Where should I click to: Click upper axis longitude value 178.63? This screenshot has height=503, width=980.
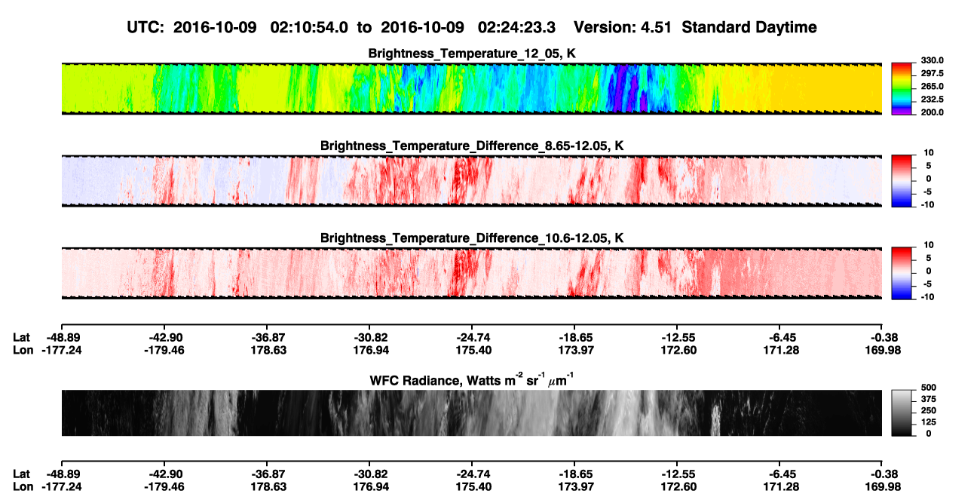tap(267, 350)
